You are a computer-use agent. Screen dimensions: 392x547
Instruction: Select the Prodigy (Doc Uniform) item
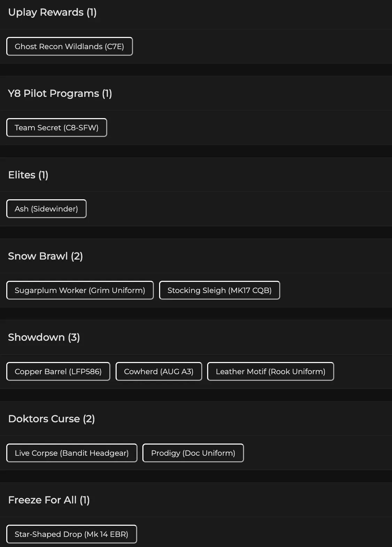[x=193, y=453]
